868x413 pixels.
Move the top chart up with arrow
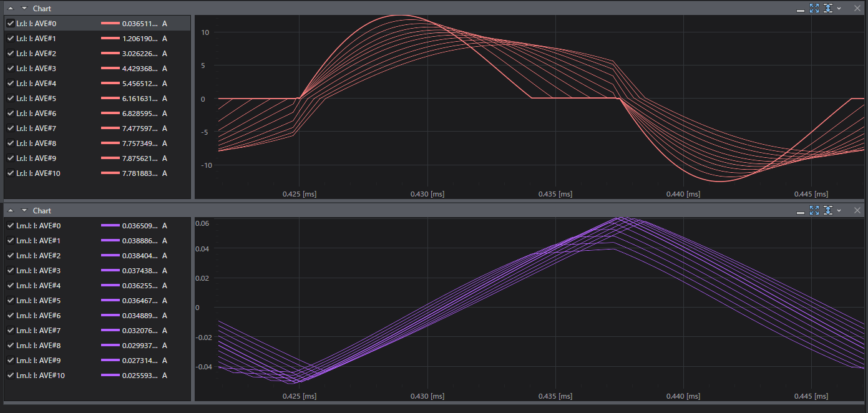11,8
